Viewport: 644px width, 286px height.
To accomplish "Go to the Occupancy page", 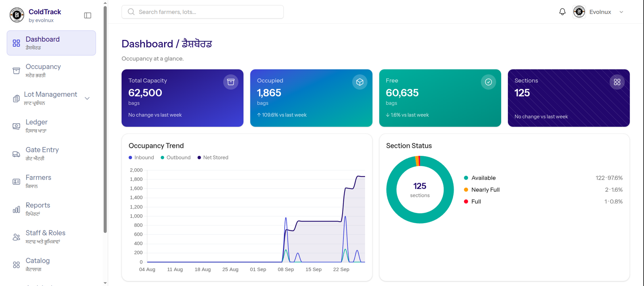I will point(51,70).
